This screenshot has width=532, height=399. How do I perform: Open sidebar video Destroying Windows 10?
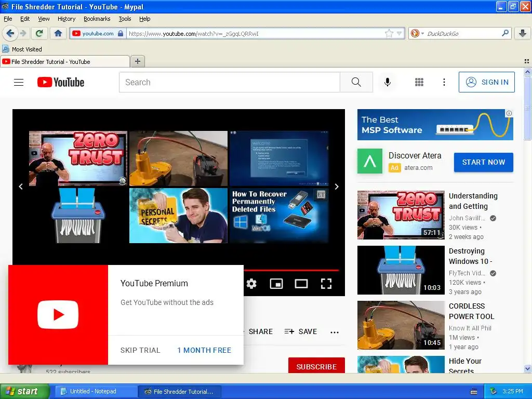click(x=401, y=270)
